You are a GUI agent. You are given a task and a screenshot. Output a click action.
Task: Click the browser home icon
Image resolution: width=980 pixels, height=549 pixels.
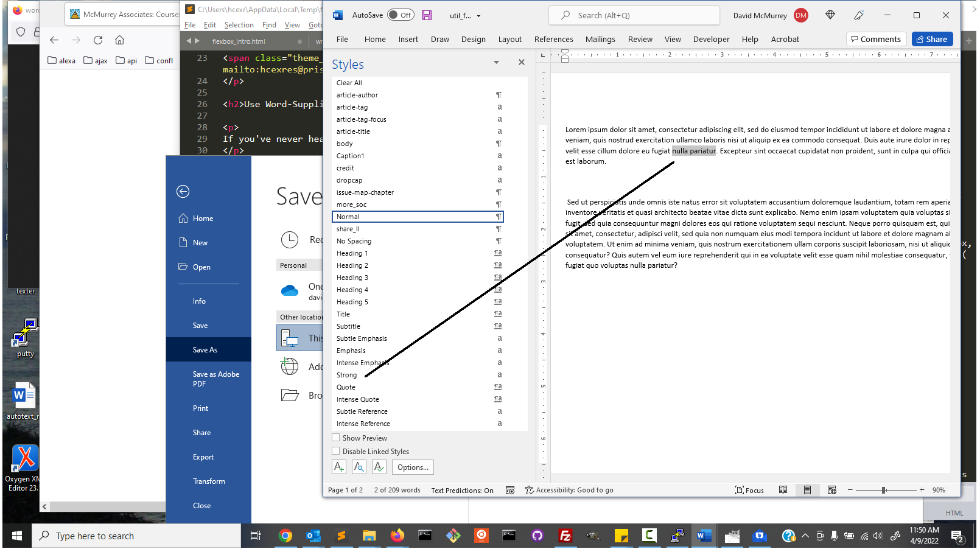(x=119, y=40)
